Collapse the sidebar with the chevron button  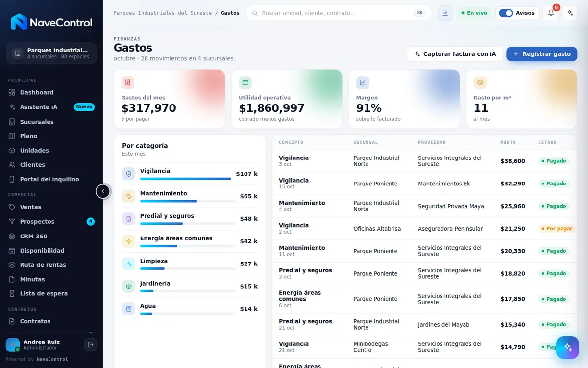(x=103, y=191)
